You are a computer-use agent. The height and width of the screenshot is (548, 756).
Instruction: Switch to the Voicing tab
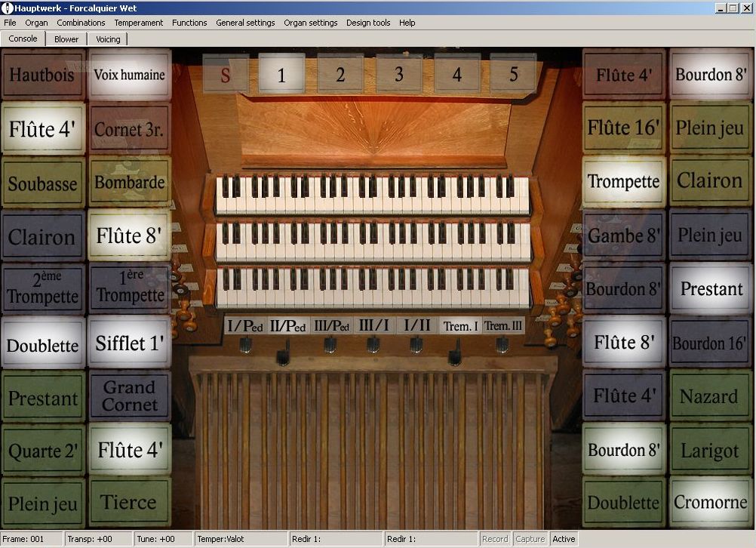[108, 39]
